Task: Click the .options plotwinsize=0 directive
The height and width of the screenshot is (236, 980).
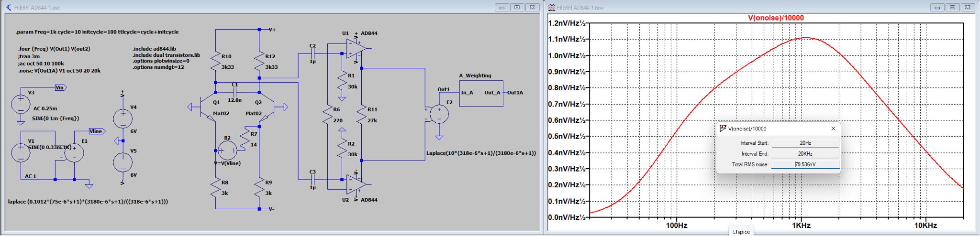Action: pyautogui.click(x=161, y=61)
